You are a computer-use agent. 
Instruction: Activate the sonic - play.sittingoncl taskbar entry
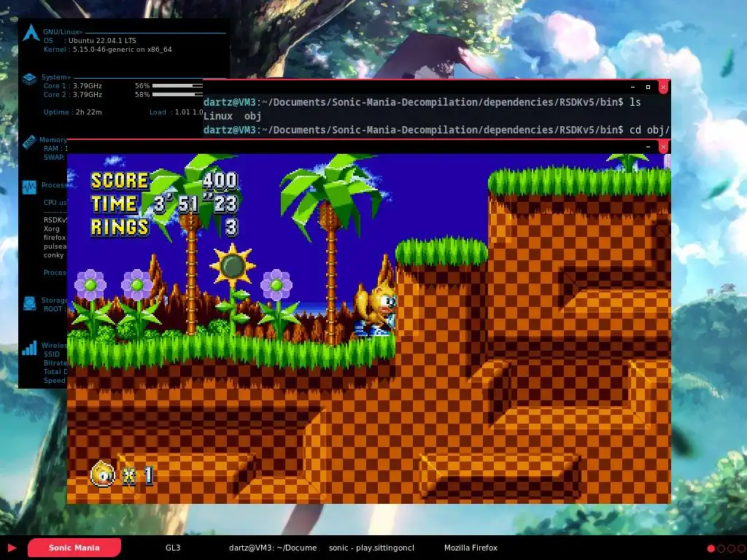[371, 548]
